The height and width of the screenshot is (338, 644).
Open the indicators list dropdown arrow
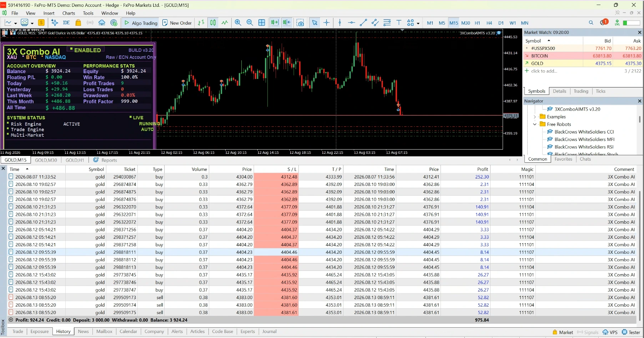[32, 24]
